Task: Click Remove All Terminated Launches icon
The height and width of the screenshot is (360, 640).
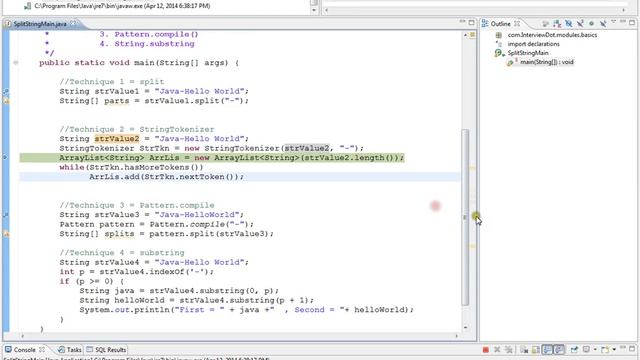Action: point(509,350)
